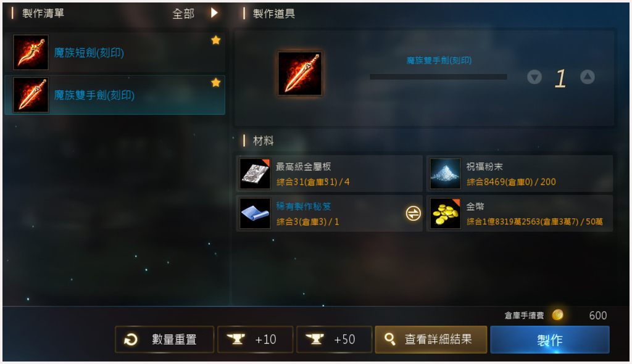Expand the 全部 filter arrow
The image size is (632, 364).
(x=214, y=13)
